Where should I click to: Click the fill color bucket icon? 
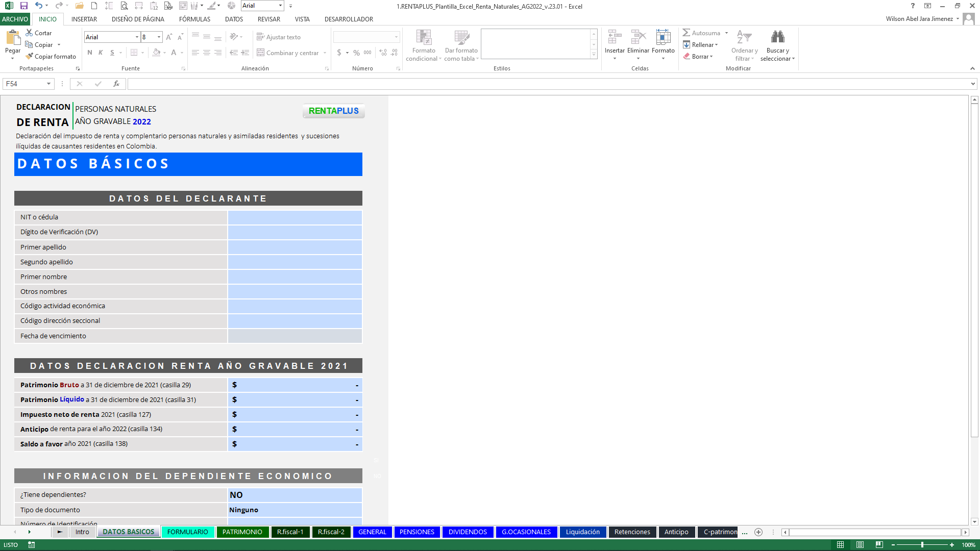(157, 53)
